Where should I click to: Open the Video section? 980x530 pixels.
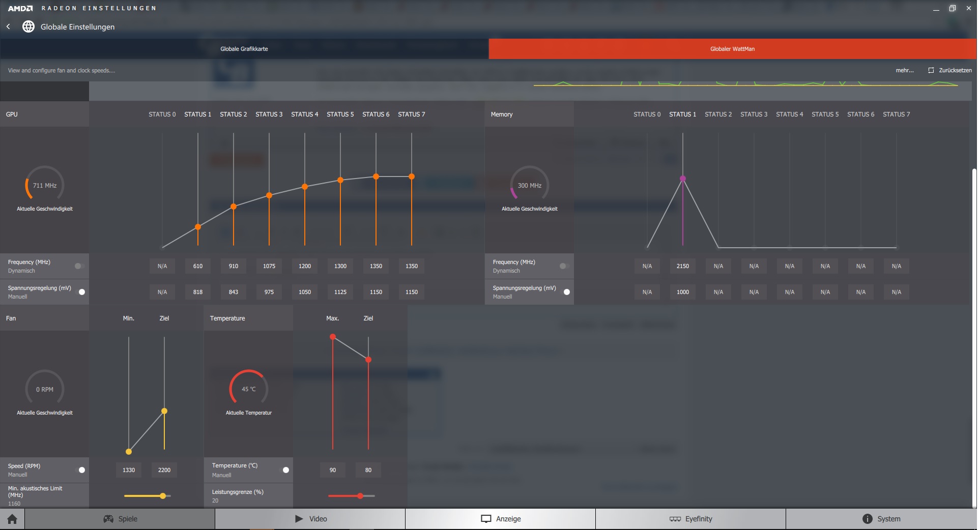tap(310, 519)
